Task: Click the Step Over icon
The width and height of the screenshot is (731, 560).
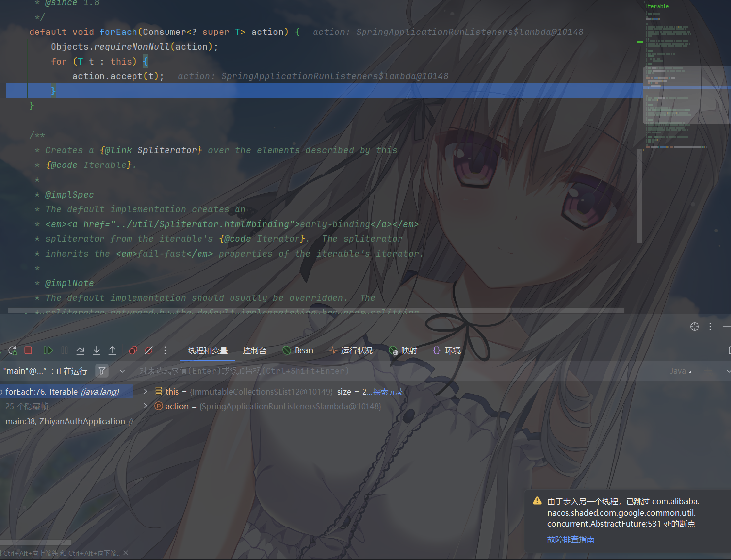Action: click(x=80, y=350)
